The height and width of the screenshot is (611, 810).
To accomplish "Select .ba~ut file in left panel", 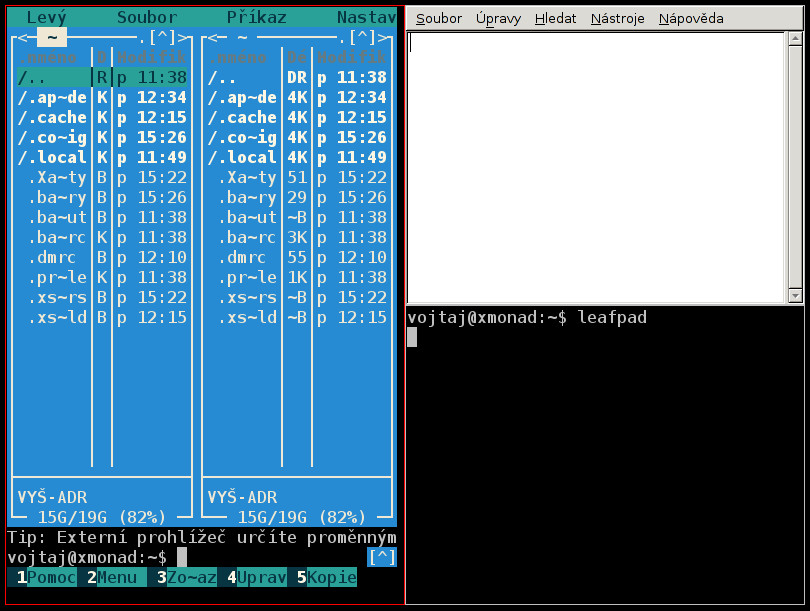I will (x=102, y=217).
